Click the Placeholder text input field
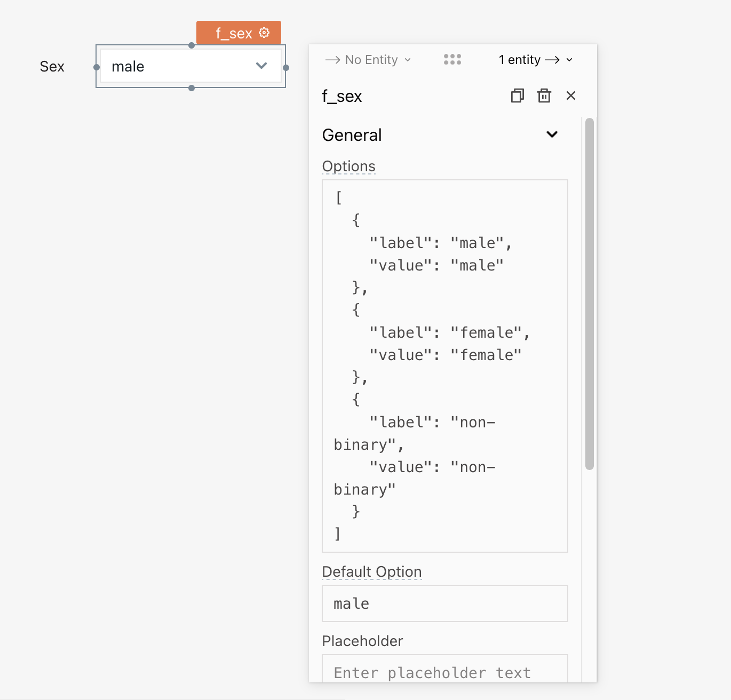This screenshot has height=700, width=731. coord(445,669)
